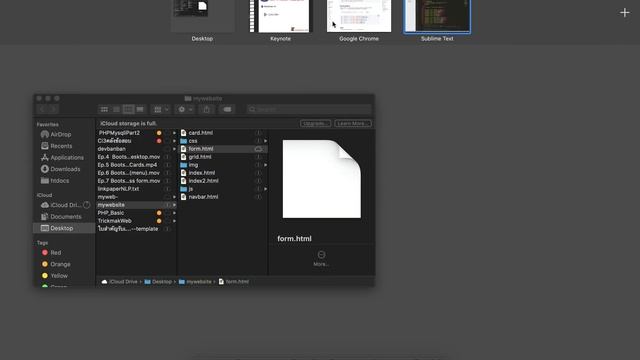This screenshot has height=360, width=640.
Task: Select the mywebsite folder row
Action: 136,205
